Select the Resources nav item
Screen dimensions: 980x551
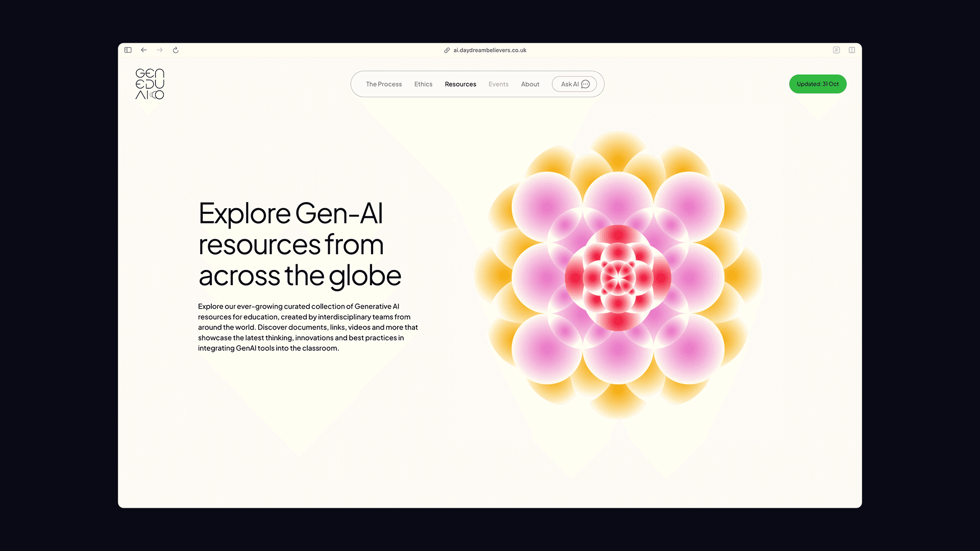460,84
